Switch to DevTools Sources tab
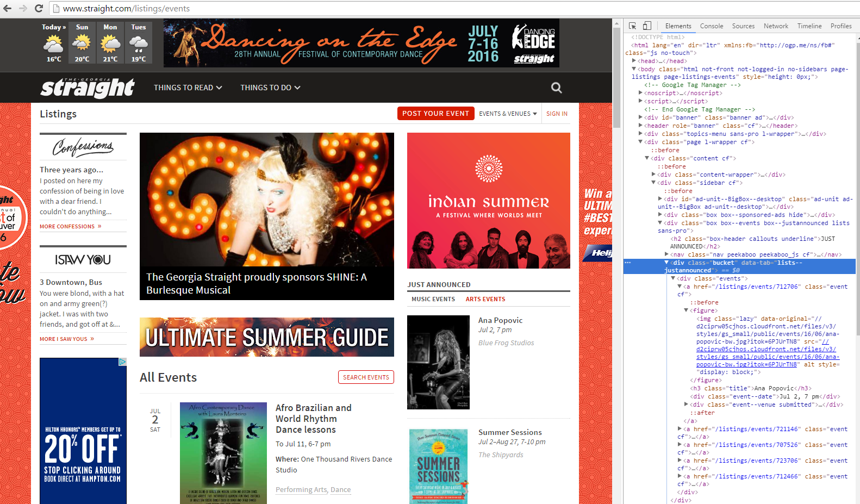This screenshot has height=504, width=860. [743, 26]
